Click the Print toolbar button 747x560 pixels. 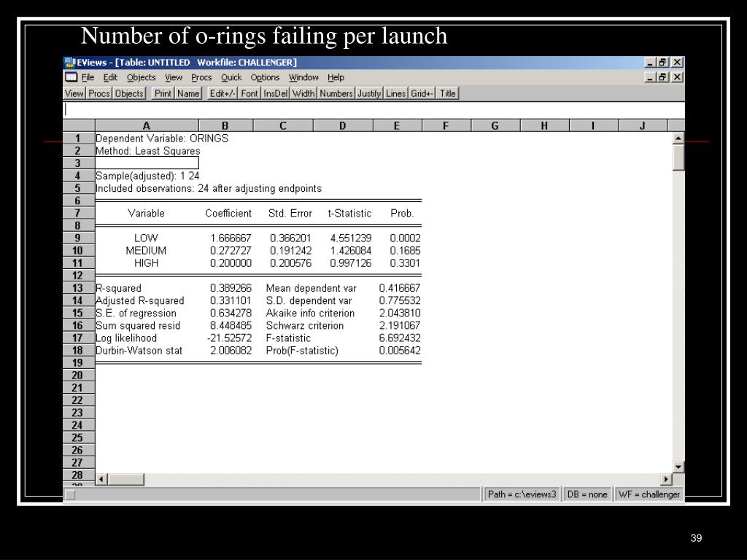(163, 93)
